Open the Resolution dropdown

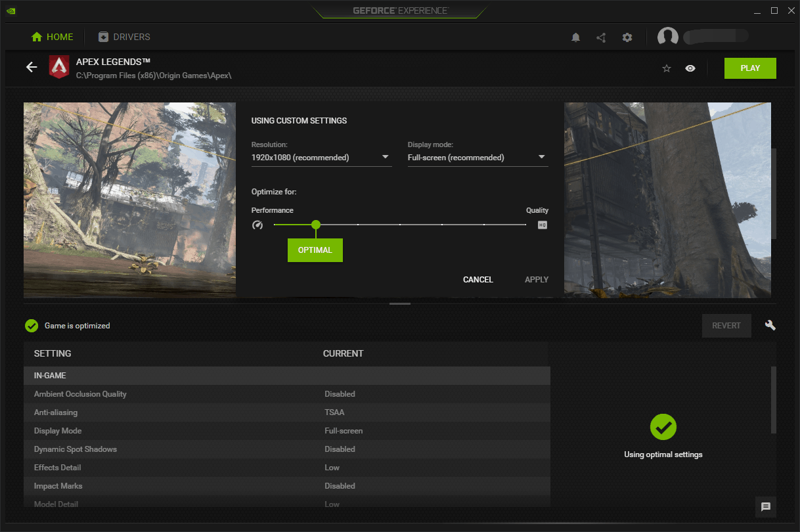click(321, 158)
